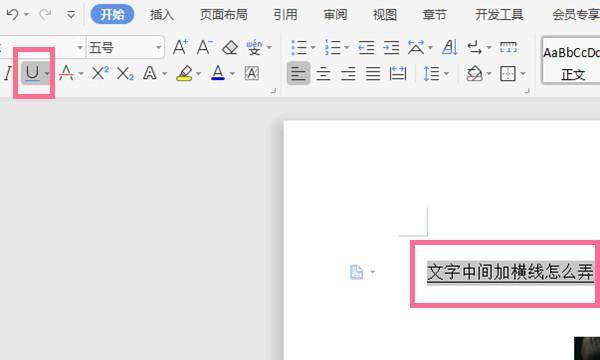Open the 引用 tab

[x=285, y=15]
